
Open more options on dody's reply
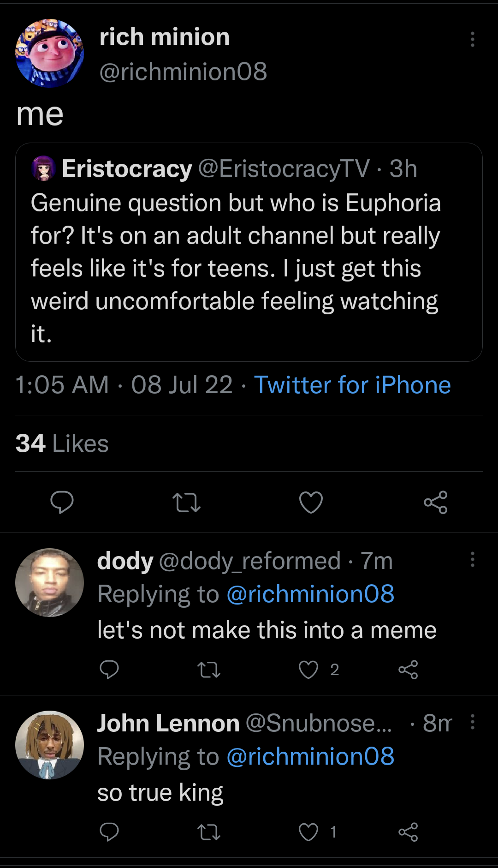[x=472, y=559]
